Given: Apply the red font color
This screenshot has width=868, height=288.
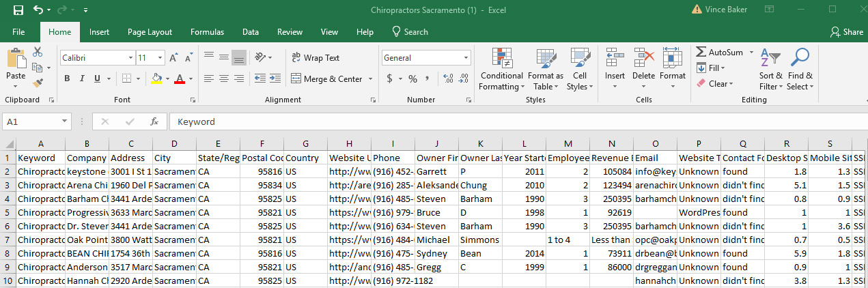Looking at the screenshot, I should (x=180, y=78).
